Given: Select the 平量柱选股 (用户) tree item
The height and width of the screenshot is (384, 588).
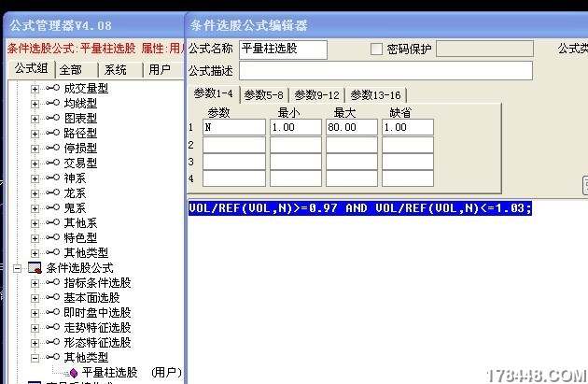Looking at the screenshot, I should pyautogui.click(x=132, y=373).
